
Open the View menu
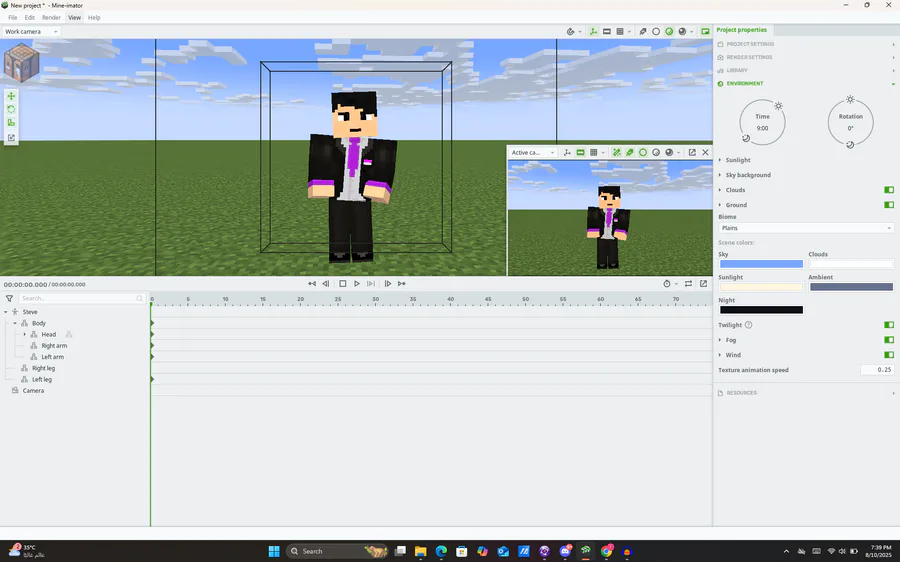pyautogui.click(x=75, y=18)
